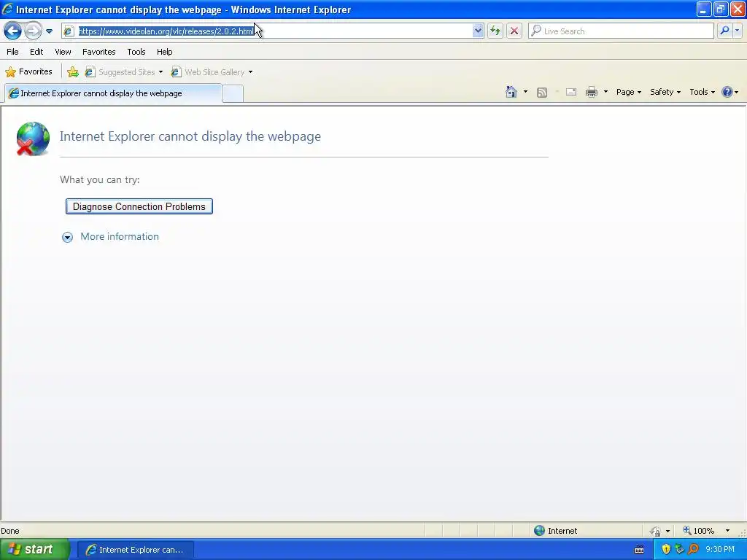747x560 pixels.
Task: Go back with the Back arrow button
Action: coord(13,31)
